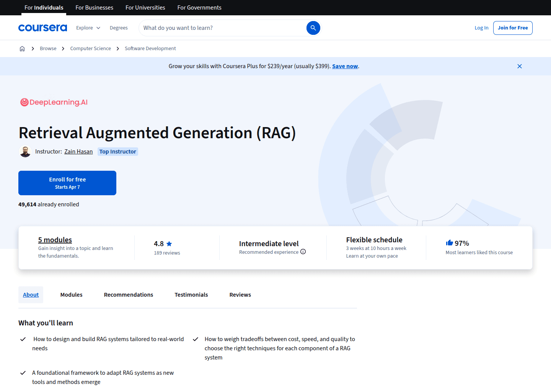Open the DeepLearning.AI partner logo
The height and width of the screenshot is (392, 551).
pos(54,102)
